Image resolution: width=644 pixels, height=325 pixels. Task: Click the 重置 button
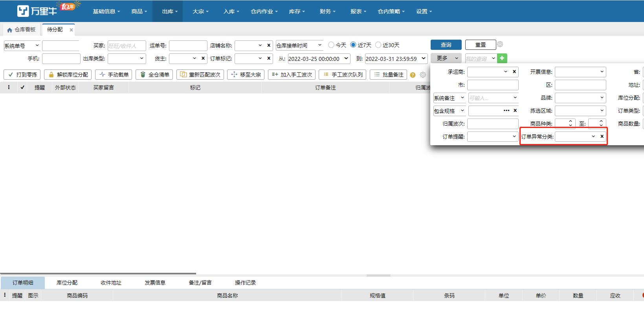coord(480,45)
